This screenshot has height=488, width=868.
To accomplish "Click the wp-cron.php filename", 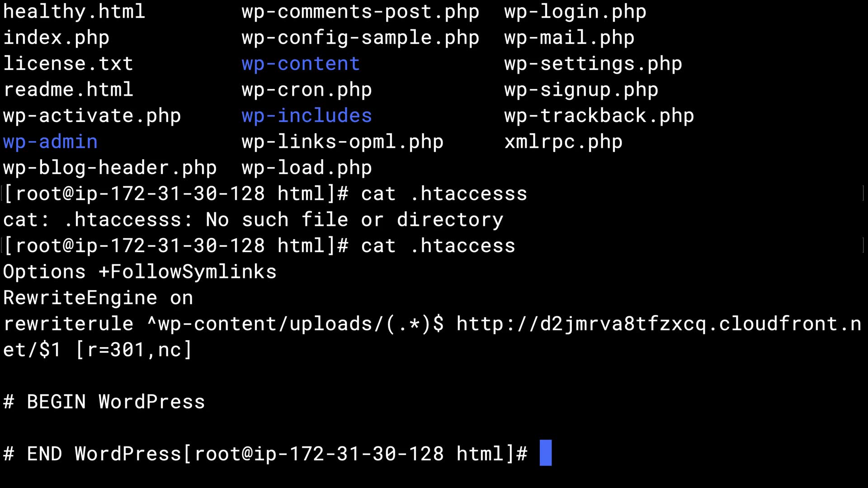I will (307, 90).
